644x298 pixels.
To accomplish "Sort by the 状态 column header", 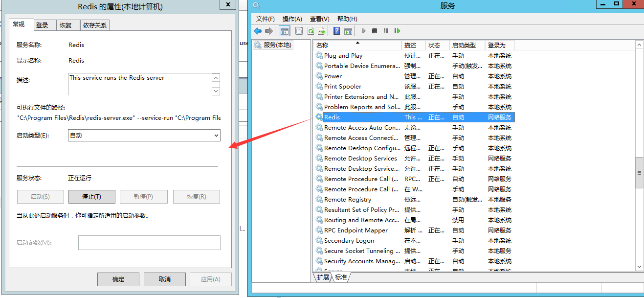I will 437,45.
